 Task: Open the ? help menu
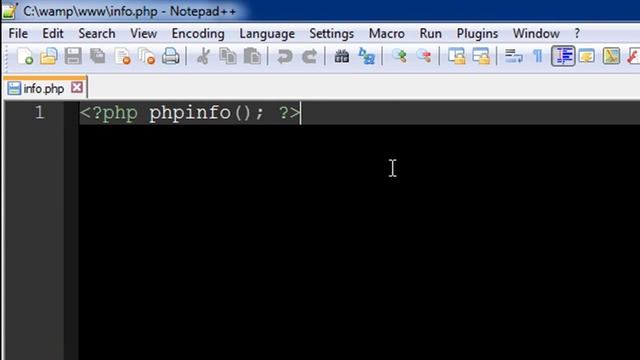click(x=577, y=33)
